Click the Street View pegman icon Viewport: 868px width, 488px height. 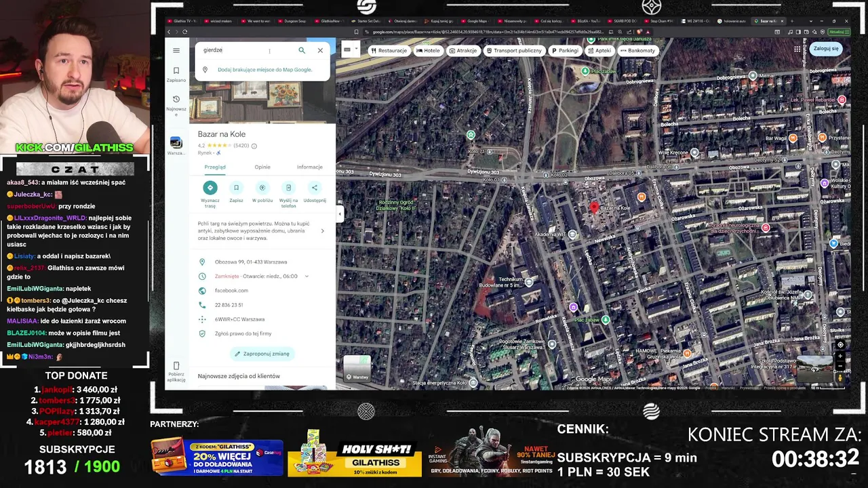(x=840, y=378)
